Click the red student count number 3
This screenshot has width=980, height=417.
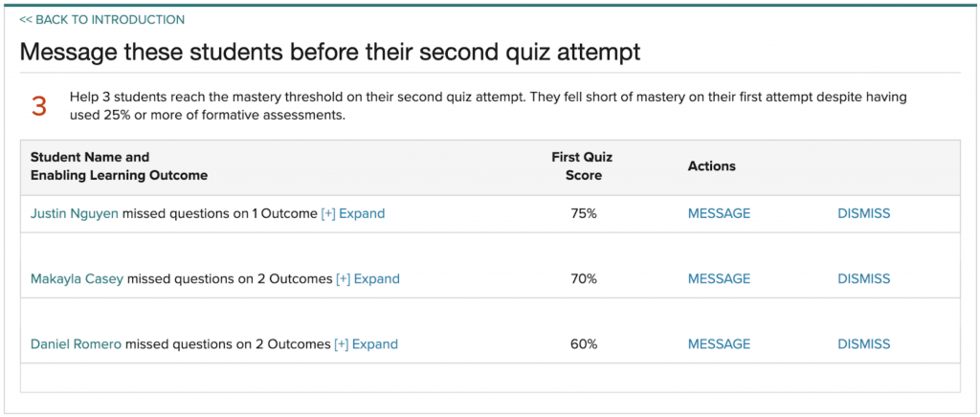click(39, 106)
